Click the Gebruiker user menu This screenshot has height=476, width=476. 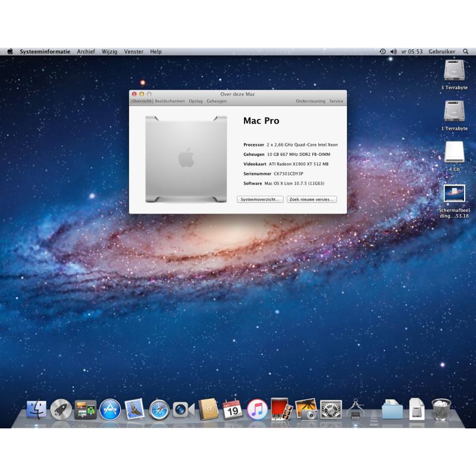tap(441, 52)
